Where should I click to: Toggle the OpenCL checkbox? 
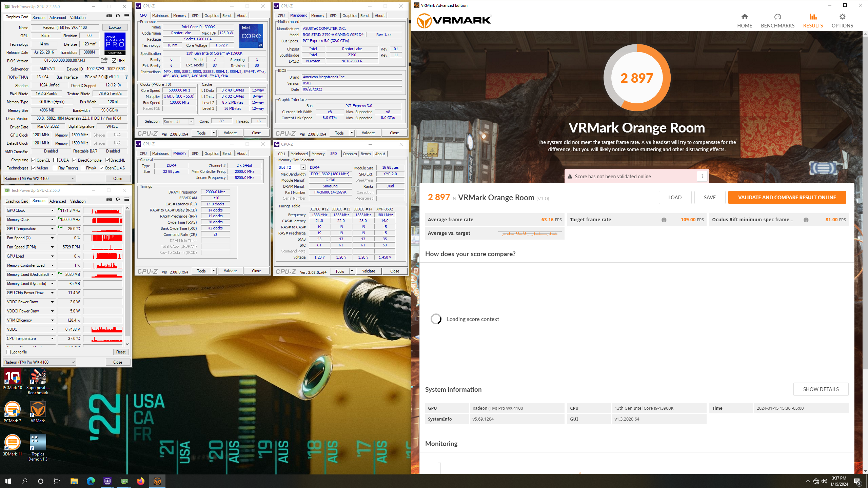click(x=34, y=160)
